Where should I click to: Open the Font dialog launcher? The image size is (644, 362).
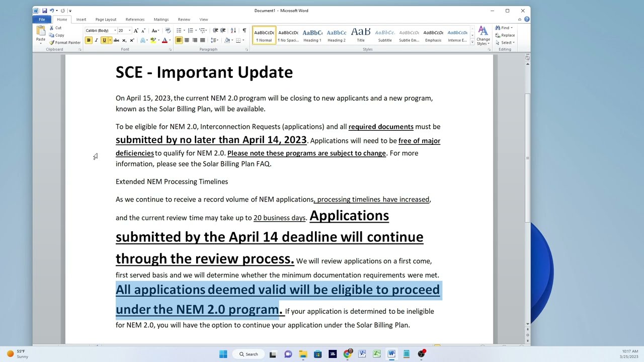[170, 49]
